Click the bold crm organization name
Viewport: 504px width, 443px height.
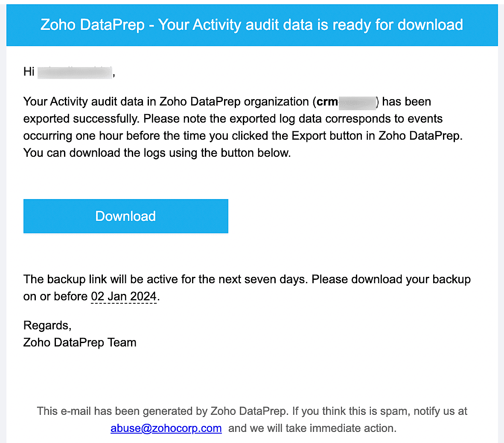[327, 102]
